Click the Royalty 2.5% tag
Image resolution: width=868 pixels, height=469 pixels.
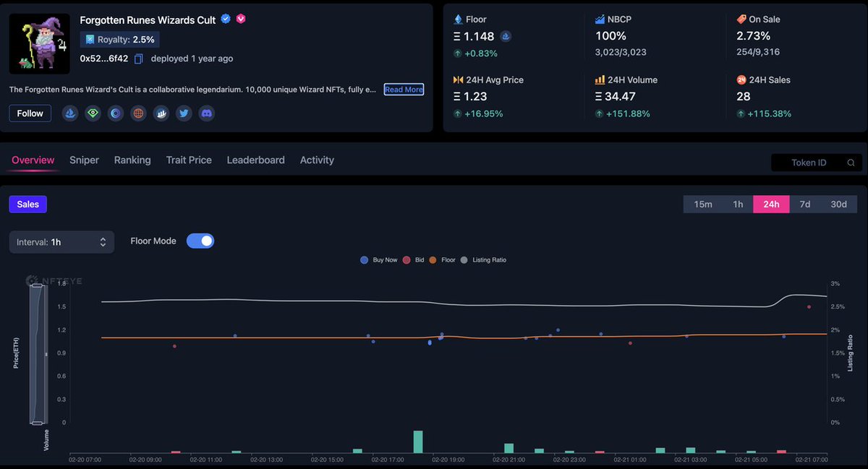[x=120, y=40]
